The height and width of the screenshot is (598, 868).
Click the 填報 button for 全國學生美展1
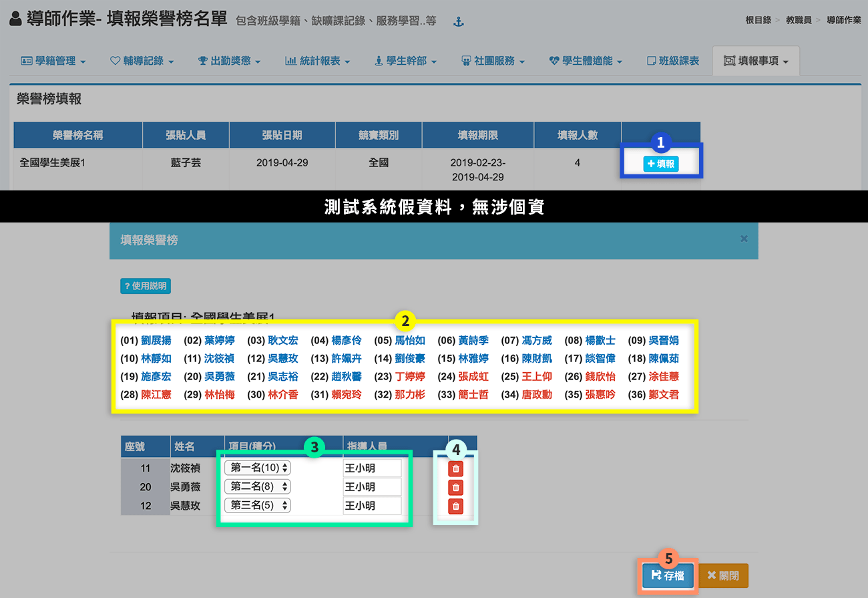[x=661, y=163]
